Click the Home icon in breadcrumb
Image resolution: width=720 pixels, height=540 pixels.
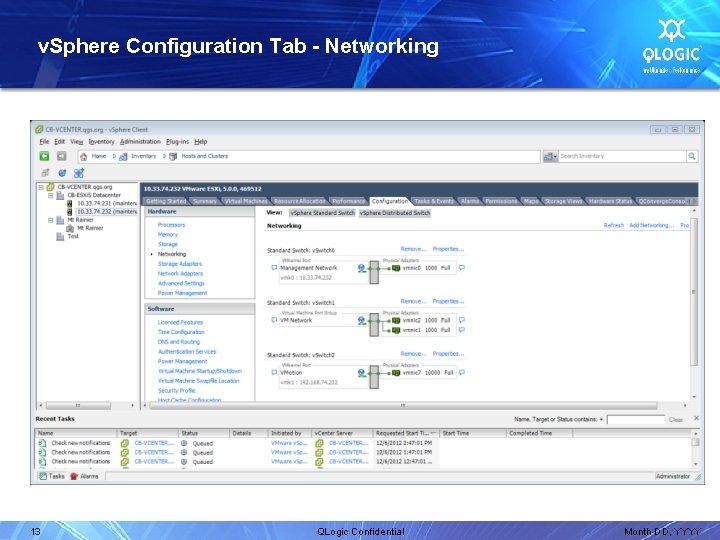tap(84, 157)
